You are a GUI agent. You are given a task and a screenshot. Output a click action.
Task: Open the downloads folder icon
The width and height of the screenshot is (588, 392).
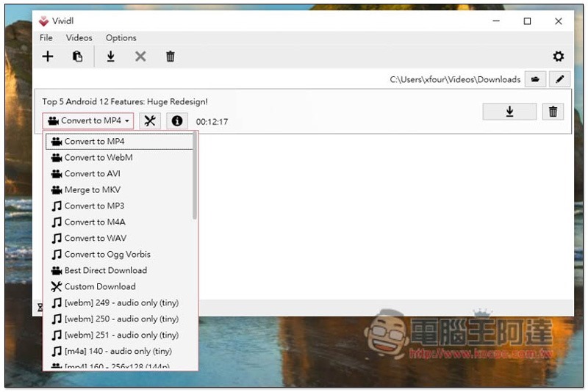click(535, 79)
